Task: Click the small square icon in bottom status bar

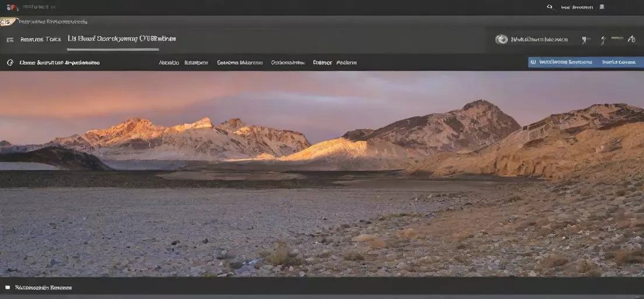Action: (x=8, y=287)
